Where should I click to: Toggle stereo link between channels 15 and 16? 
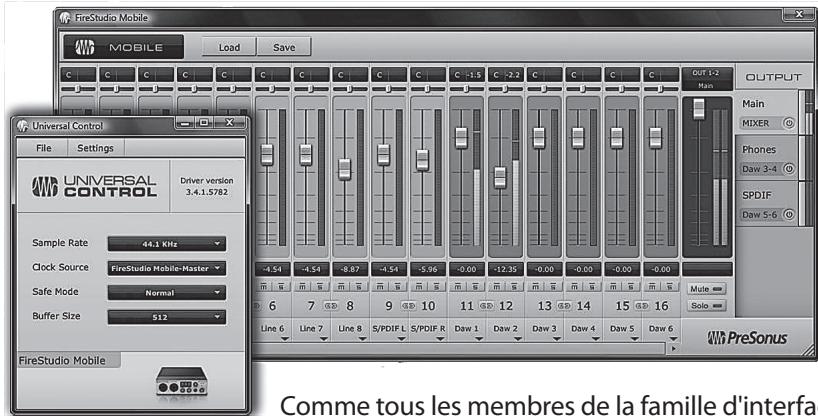tap(642, 306)
